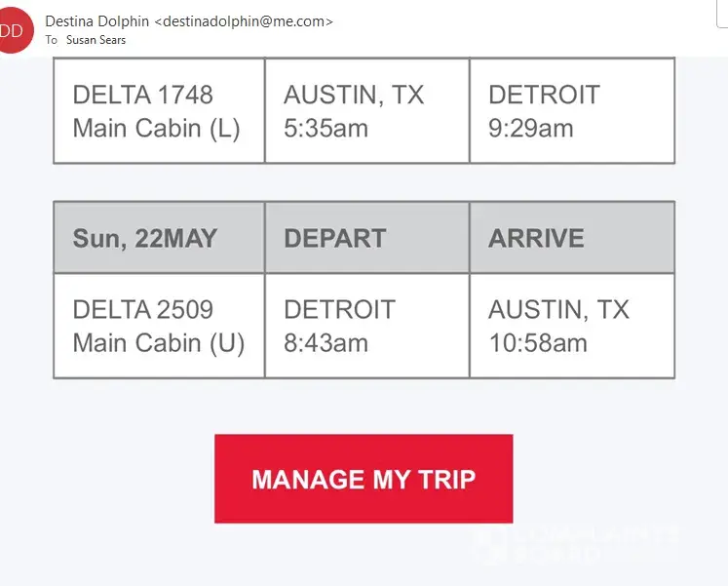Click the Main Cabin (L) text

[156, 128]
